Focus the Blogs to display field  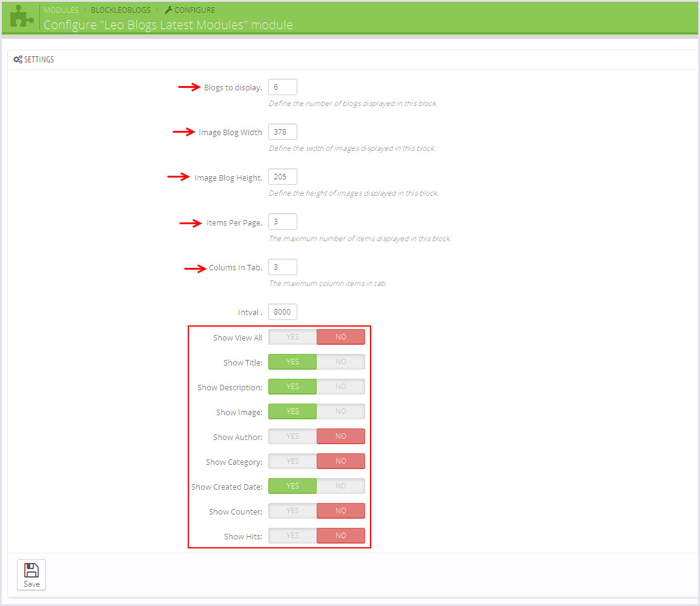[x=283, y=87]
